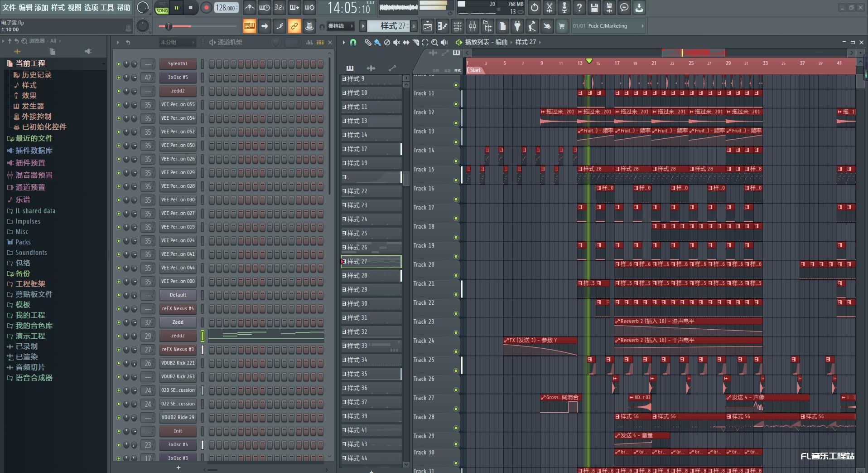Viewport: 868px width, 473px height.
Task: Open the 未分组 channel filter dropdown
Action: [177, 42]
